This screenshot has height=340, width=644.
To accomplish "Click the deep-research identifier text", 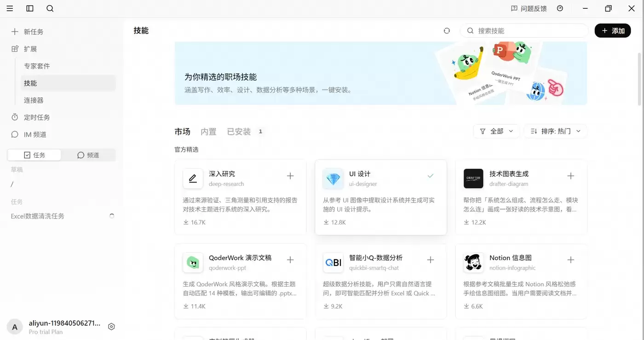I will [x=226, y=184].
